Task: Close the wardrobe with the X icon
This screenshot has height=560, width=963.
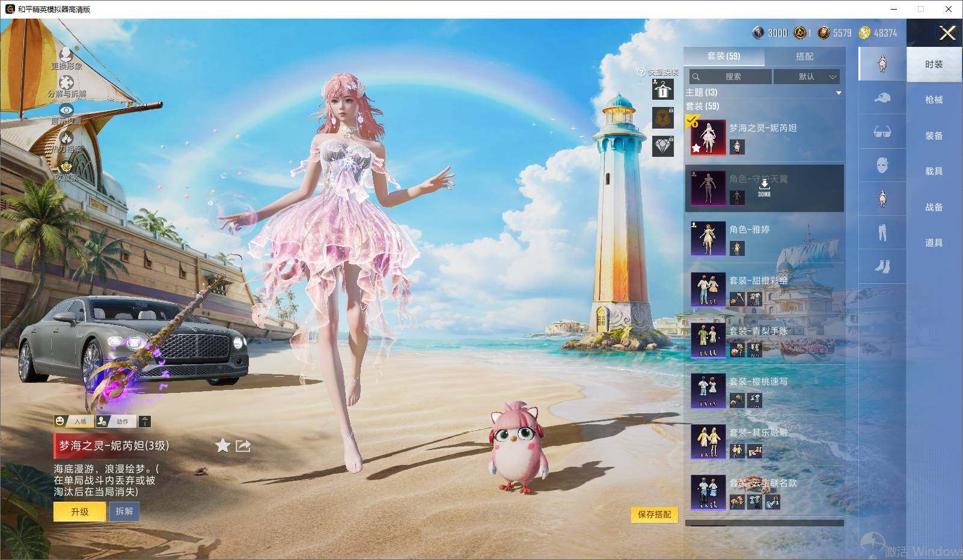Action: point(947,33)
